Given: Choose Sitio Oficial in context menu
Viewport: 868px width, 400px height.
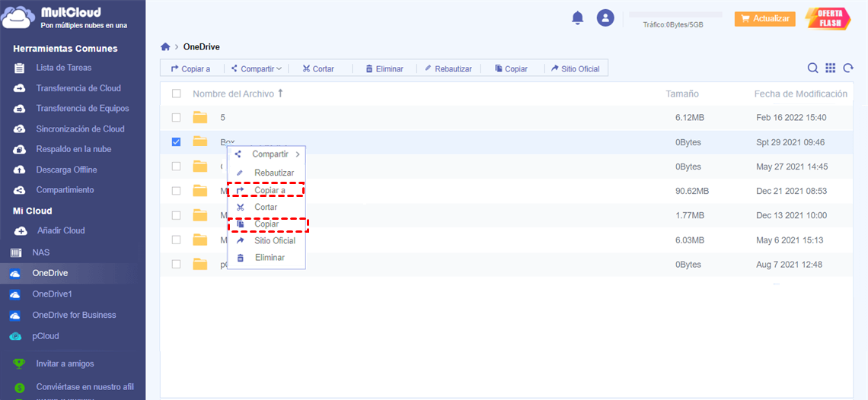Looking at the screenshot, I should click(x=267, y=240).
